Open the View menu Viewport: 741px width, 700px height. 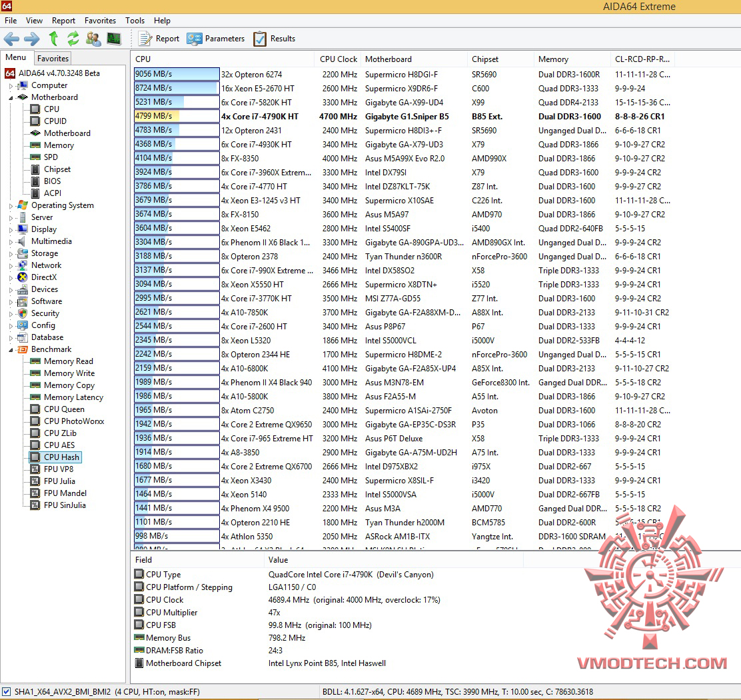tap(34, 21)
